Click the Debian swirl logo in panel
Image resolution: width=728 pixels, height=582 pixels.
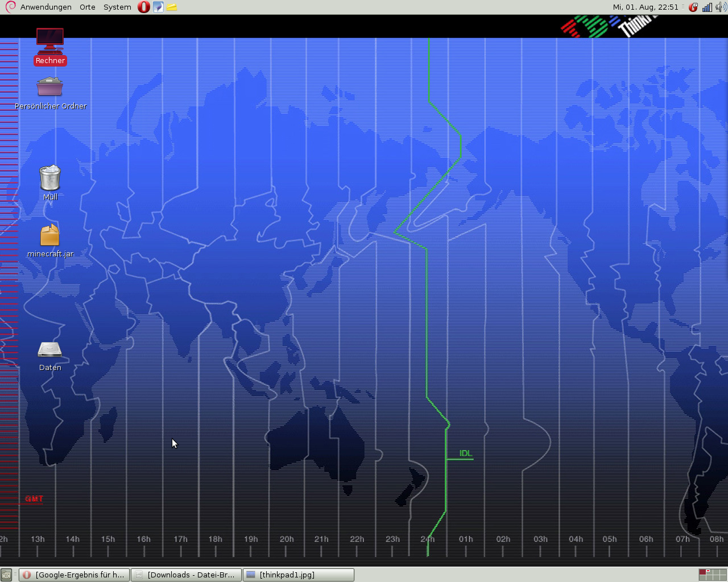pyautogui.click(x=10, y=7)
